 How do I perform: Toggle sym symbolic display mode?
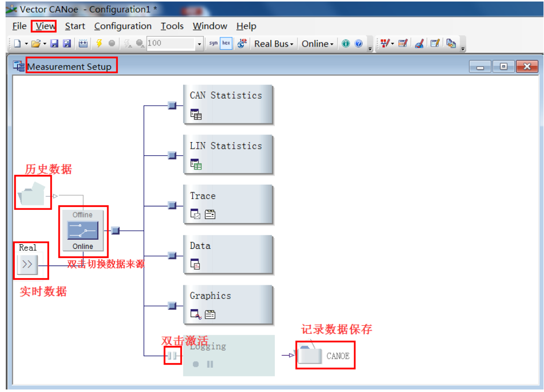[x=213, y=43]
